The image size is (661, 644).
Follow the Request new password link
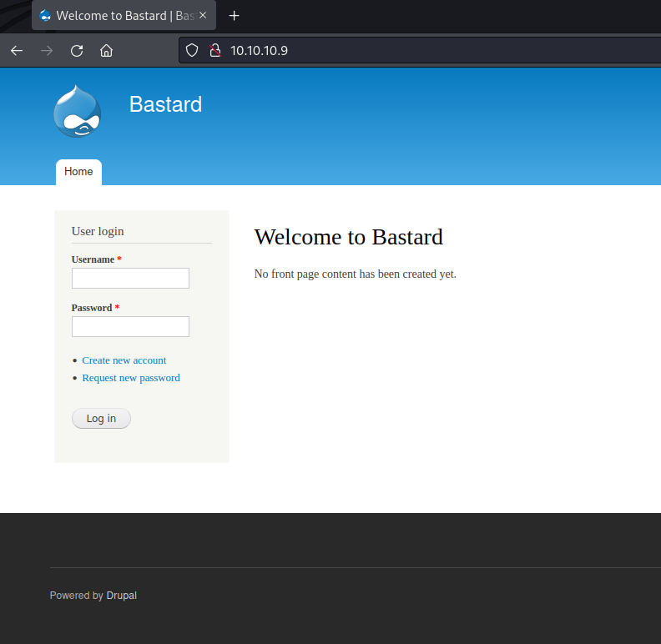point(131,378)
